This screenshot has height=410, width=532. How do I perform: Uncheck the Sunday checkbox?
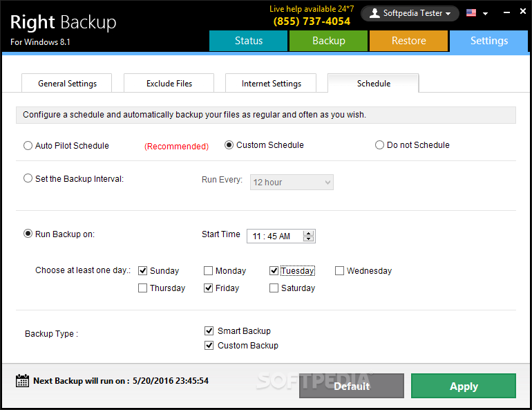click(x=142, y=270)
